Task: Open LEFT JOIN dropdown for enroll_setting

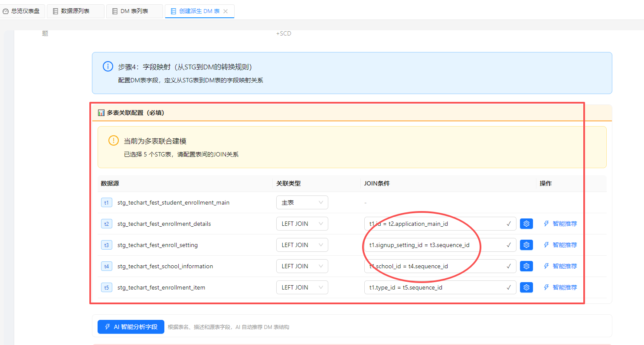Action: click(x=302, y=245)
